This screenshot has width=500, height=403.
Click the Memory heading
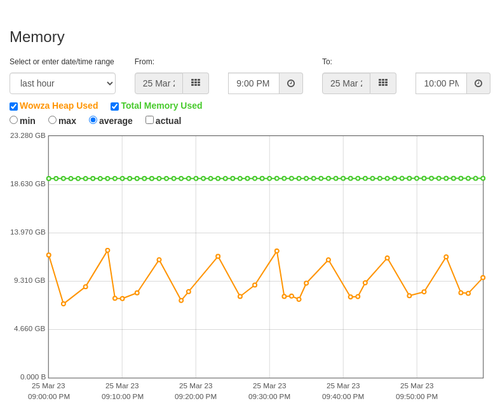point(37,37)
